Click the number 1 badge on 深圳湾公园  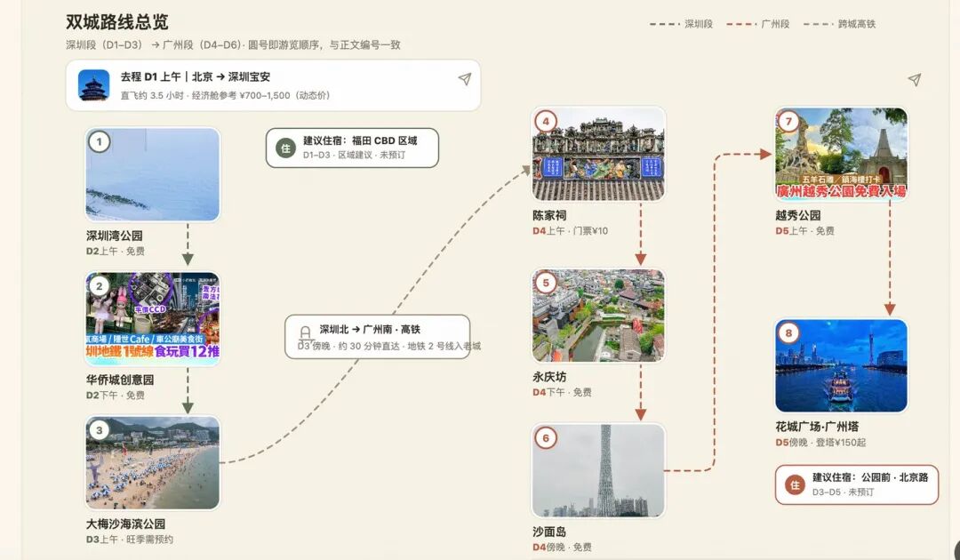tap(100, 142)
